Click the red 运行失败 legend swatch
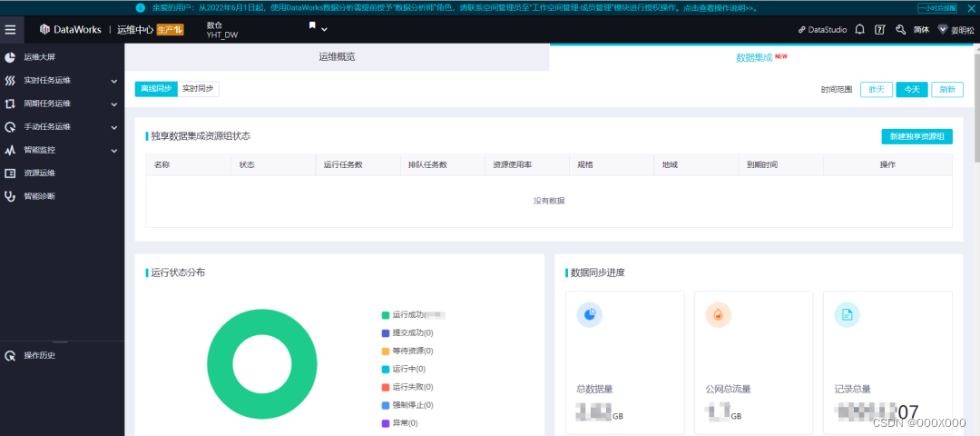This screenshot has width=980, height=436. pyautogui.click(x=385, y=387)
